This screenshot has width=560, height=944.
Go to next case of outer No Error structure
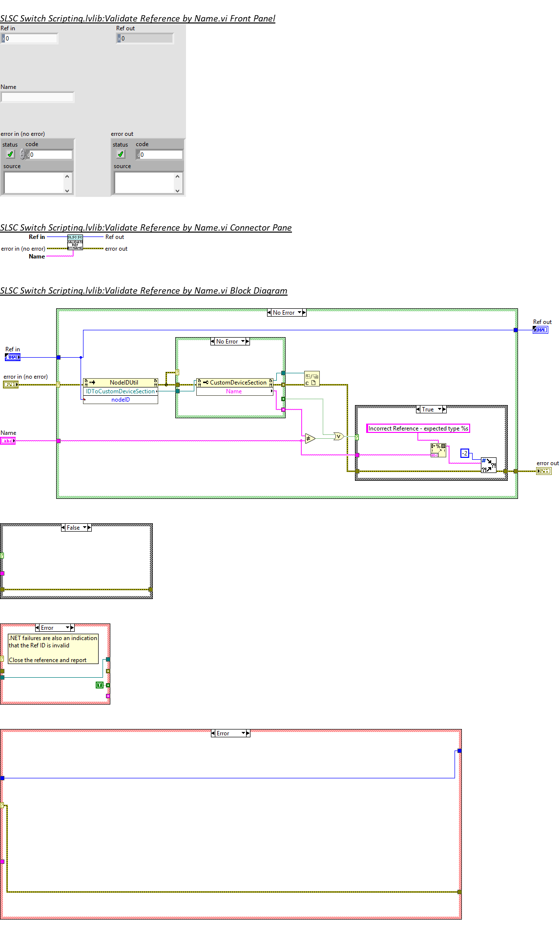pyautogui.click(x=304, y=313)
